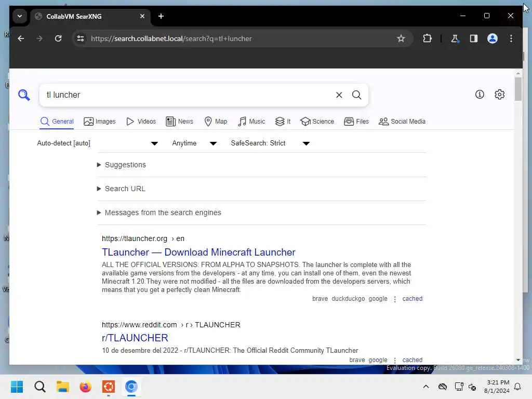Open the SafeSearch: Strict dropdown
This screenshot has width=532, height=399.
point(270,143)
